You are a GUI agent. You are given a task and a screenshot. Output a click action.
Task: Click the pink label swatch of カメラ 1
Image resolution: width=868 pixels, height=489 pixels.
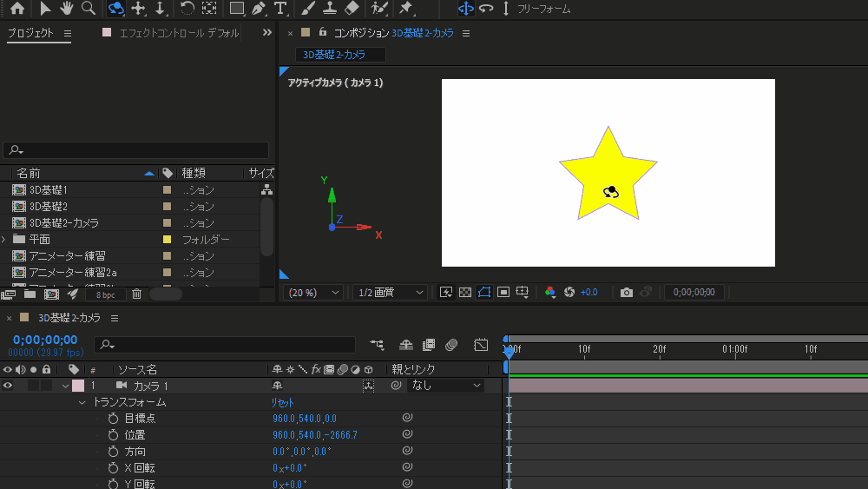pos(78,386)
